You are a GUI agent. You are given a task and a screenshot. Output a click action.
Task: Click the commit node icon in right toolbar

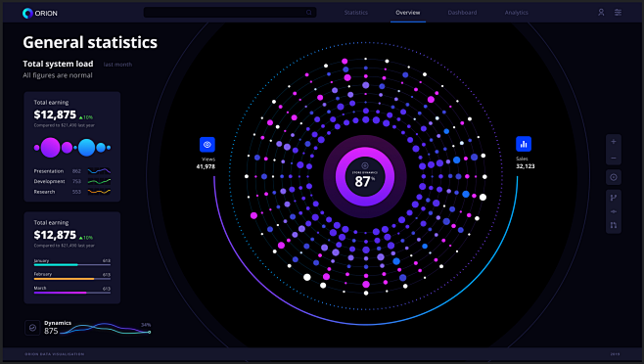pos(614,211)
